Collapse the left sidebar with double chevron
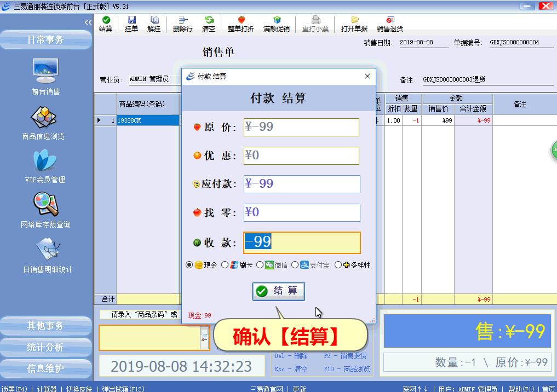Image resolution: width=557 pixels, height=392 pixels. tap(88, 22)
